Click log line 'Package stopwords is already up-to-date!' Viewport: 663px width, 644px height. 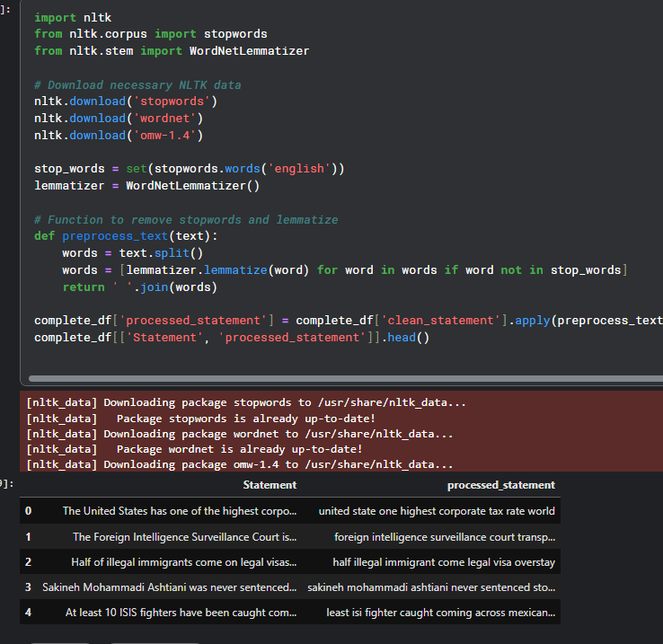245,419
